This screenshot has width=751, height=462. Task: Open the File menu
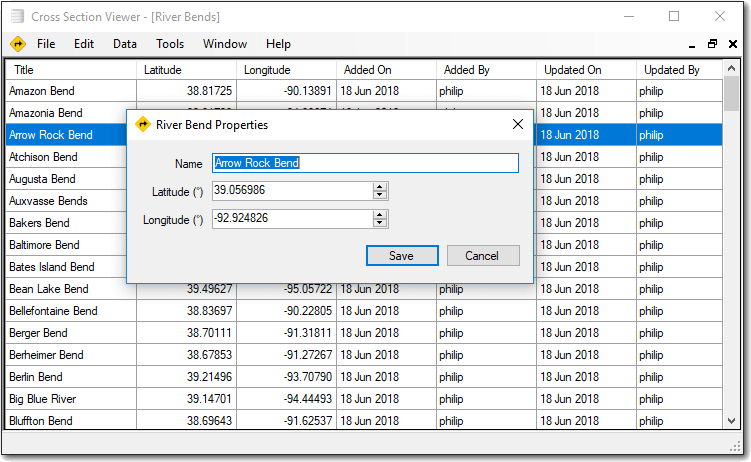pos(46,44)
